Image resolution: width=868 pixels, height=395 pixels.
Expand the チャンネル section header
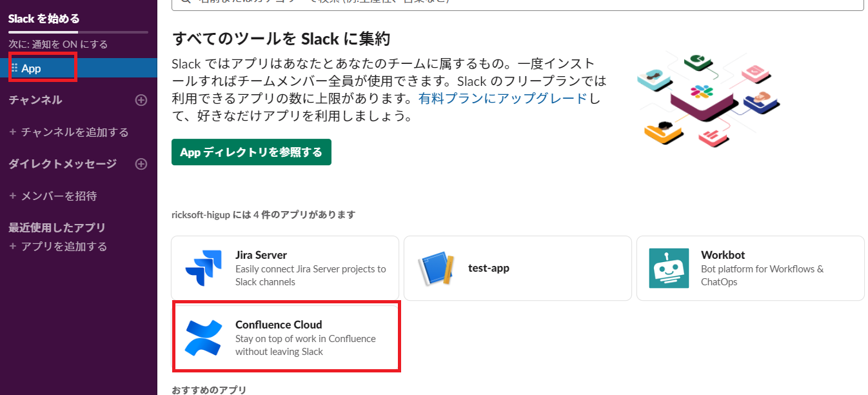[x=35, y=100]
